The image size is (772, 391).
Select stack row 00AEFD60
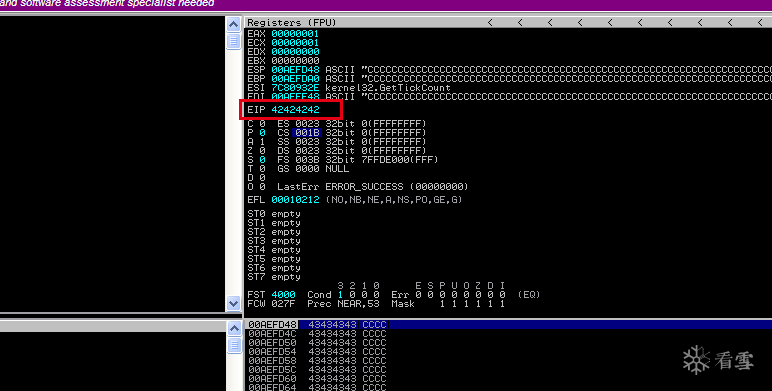tap(317, 379)
